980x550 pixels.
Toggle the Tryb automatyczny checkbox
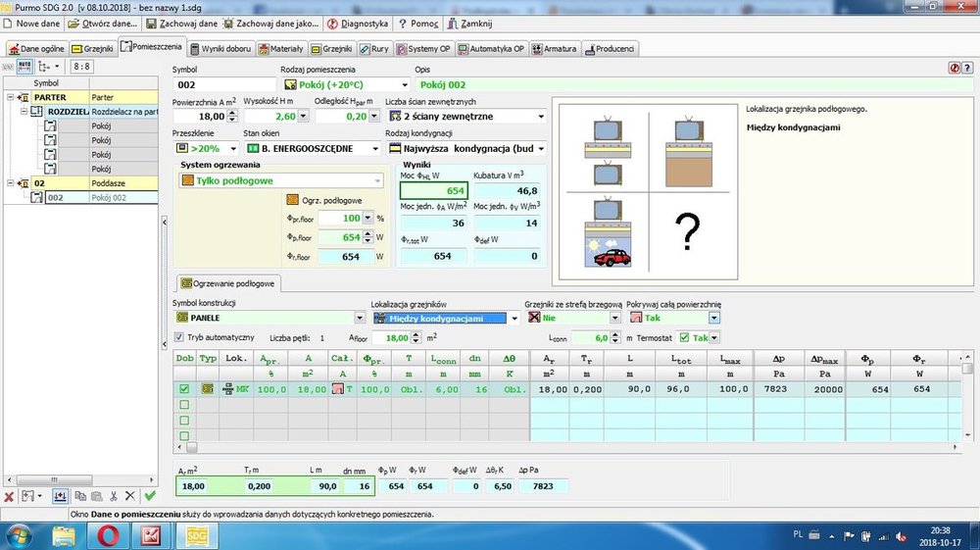pyautogui.click(x=178, y=337)
